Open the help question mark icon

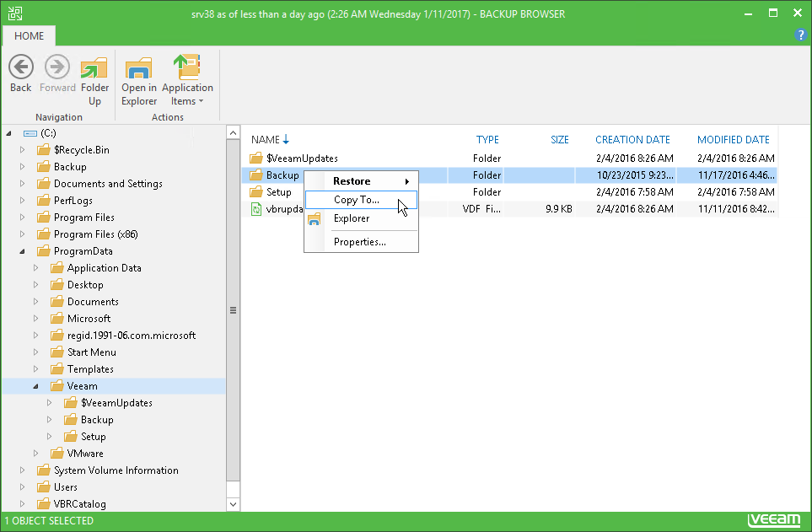coord(800,35)
